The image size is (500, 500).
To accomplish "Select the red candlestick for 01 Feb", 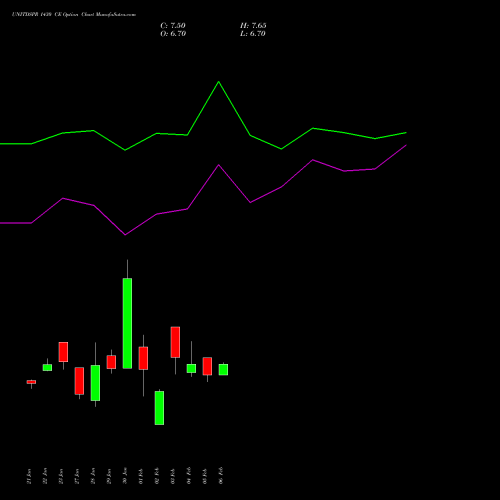I will coord(143,358).
